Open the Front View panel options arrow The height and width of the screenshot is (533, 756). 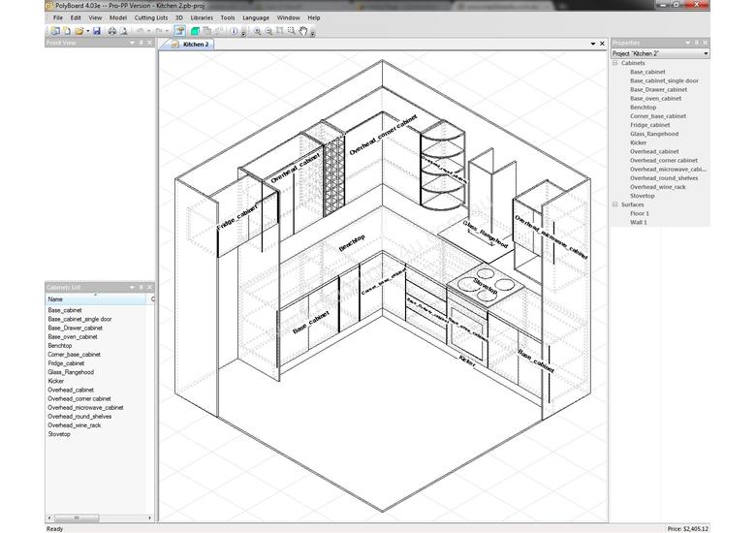(132, 43)
